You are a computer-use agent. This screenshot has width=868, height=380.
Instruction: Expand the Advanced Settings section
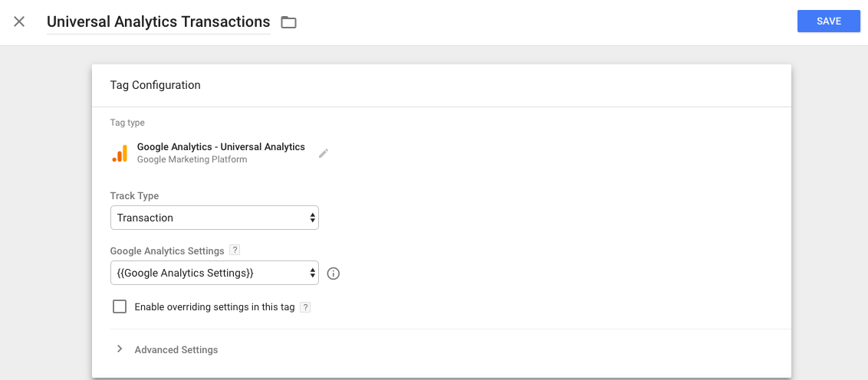(x=120, y=349)
